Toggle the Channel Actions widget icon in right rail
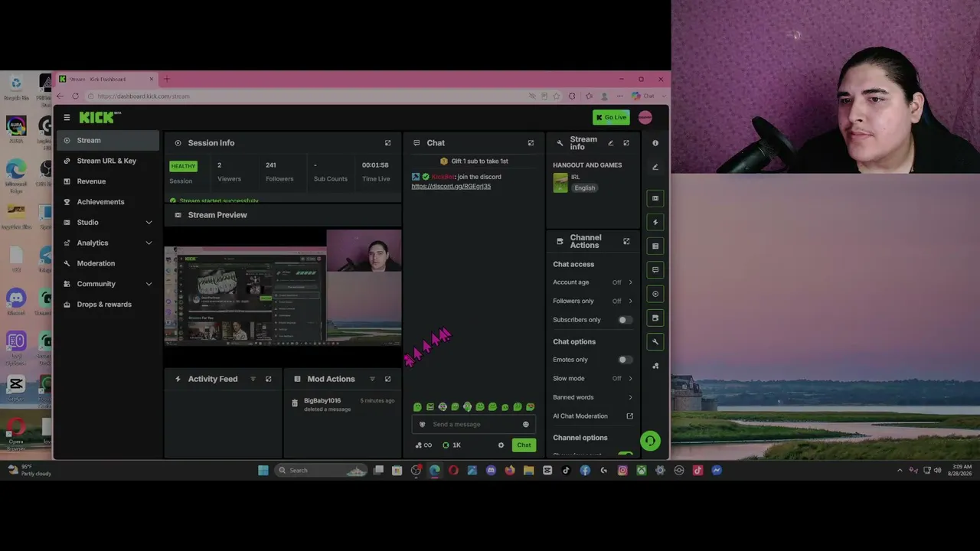Screen dimensions: 980x551 [655, 318]
